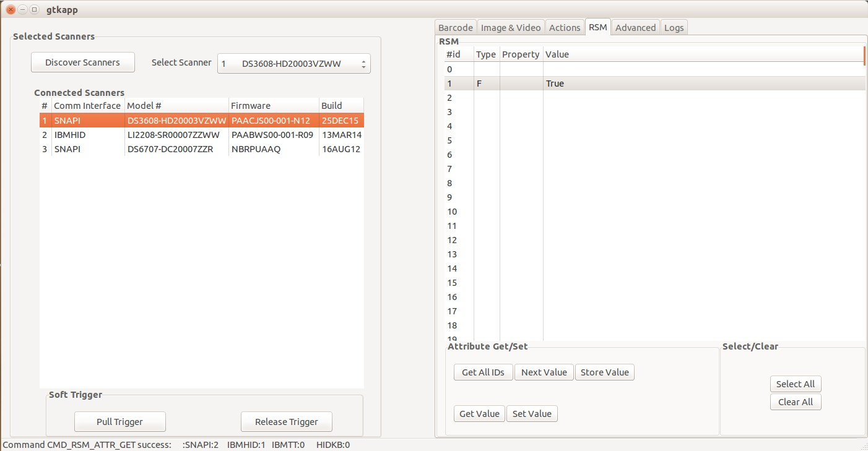Open the Advanced tab
Viewport: 868px width, 451px height.
(x=635, y=27)
